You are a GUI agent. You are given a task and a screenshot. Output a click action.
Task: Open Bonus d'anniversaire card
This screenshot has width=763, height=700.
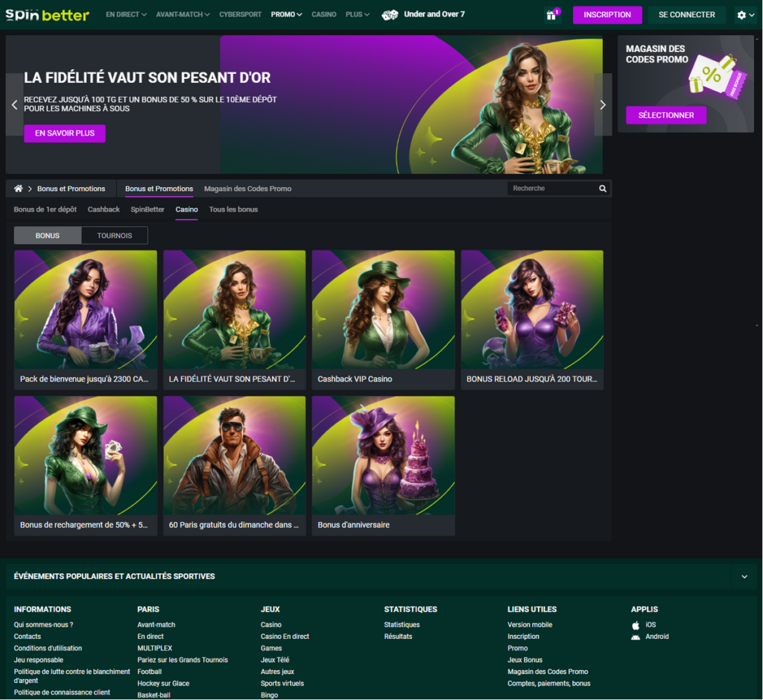pos(384,466)
